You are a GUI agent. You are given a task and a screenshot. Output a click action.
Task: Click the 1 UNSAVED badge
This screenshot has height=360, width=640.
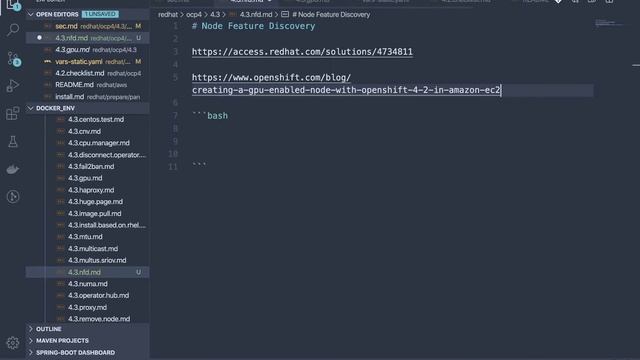pyautogui.click(x=100, y=14)
